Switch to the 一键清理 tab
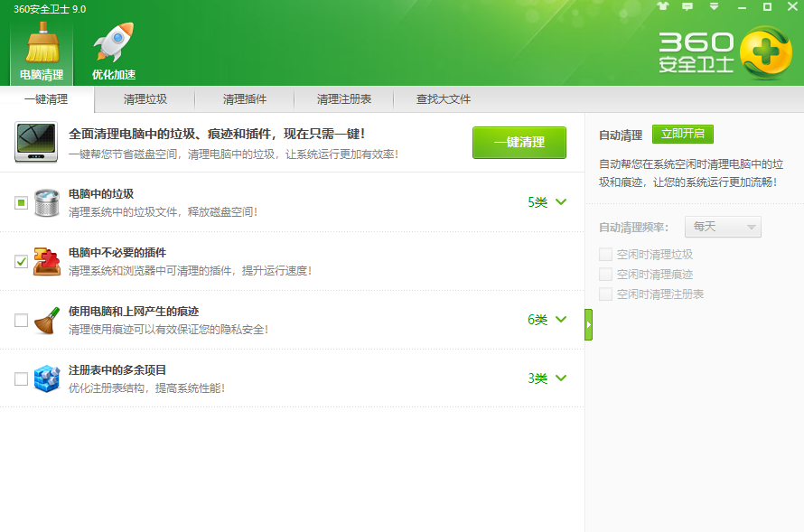This screenshot has width=804, height=532. point(47,99)
